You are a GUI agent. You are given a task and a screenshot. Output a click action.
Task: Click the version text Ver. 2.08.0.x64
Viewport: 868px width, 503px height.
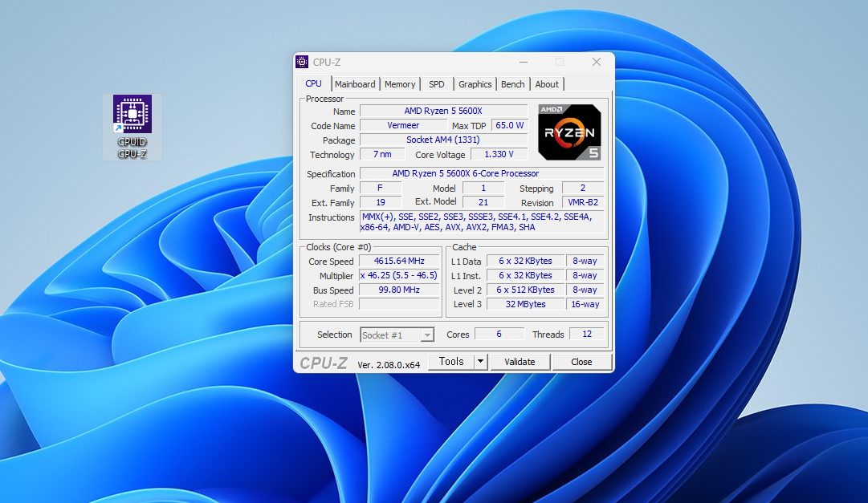(x=389, y=365)
